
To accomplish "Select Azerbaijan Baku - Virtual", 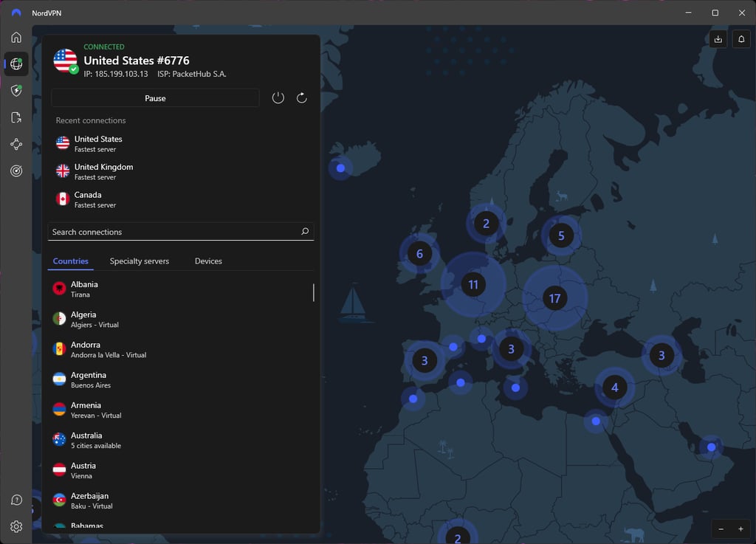I will (x=181, y=500).
